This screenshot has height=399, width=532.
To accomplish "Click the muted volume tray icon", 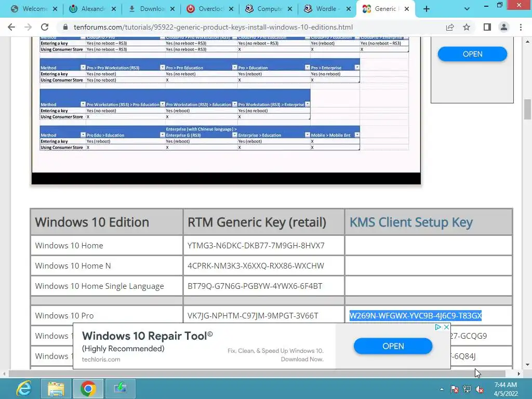I will pos(480,389).
